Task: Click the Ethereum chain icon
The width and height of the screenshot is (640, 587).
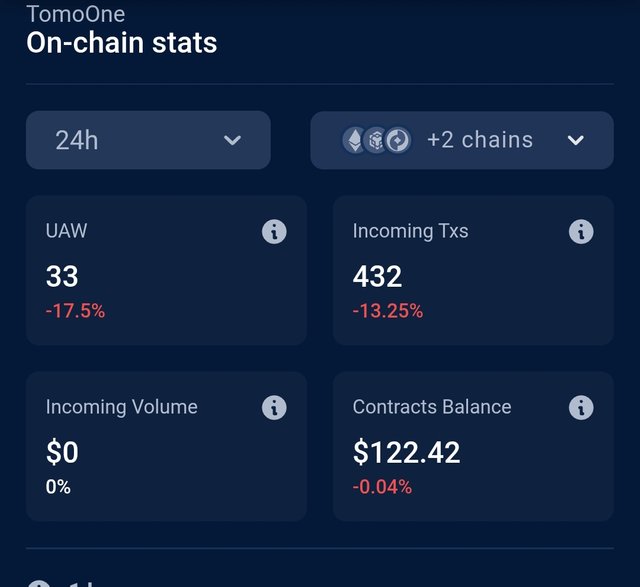Action: (x=354, y=140)
